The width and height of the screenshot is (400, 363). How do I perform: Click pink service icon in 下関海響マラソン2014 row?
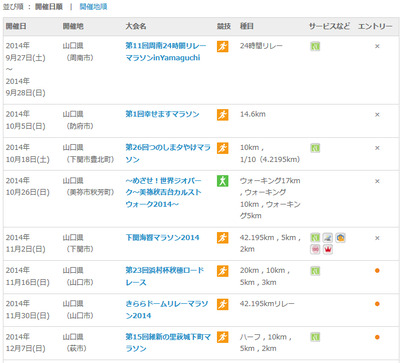click(315, 249)
